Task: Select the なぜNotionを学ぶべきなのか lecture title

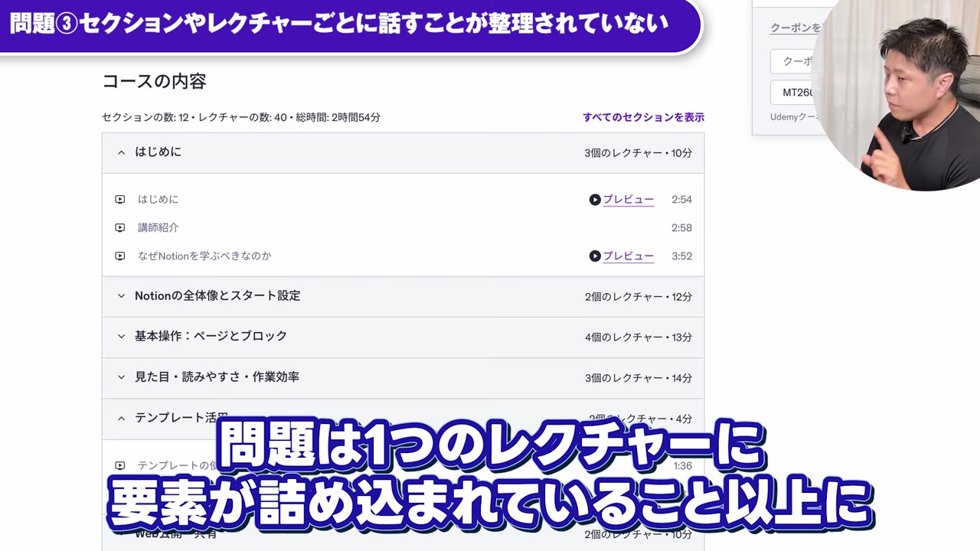Action: 204,256
